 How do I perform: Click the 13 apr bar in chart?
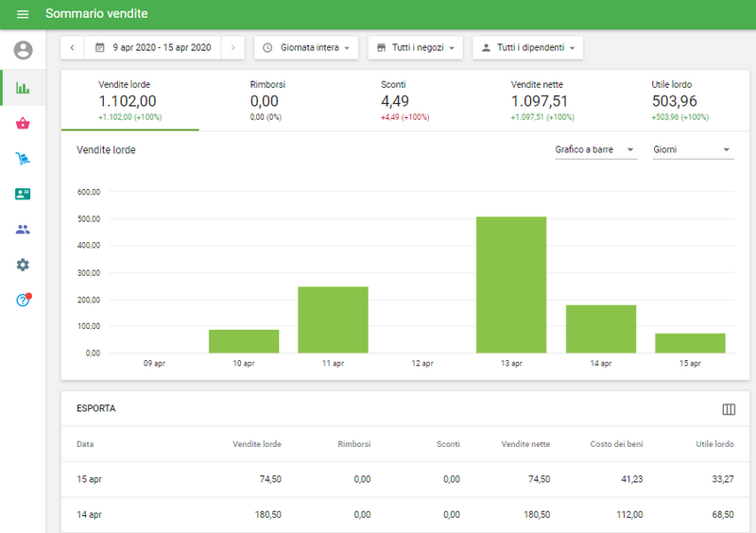pyautogui.click(x=511, y=284)
